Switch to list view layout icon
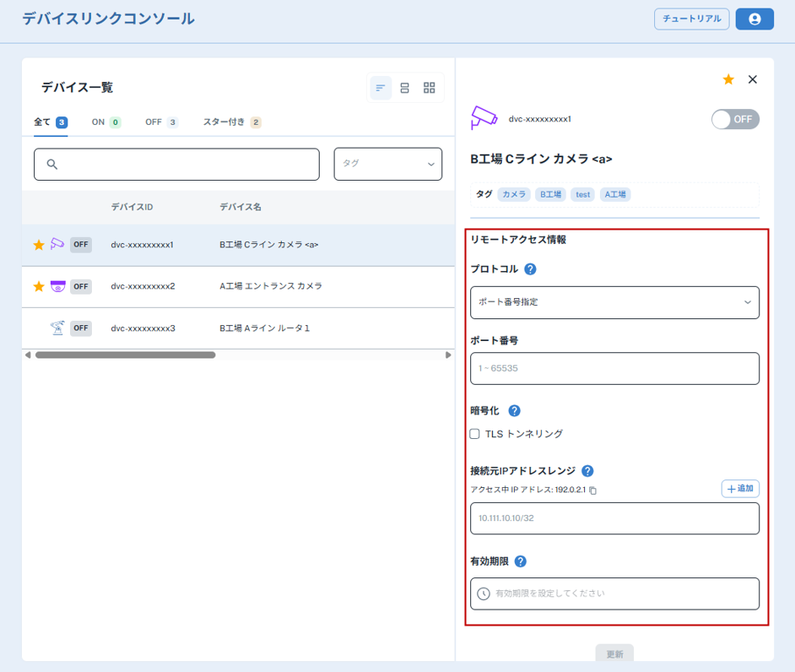This screenshot has height=672, width=795. tap(381, 88)
